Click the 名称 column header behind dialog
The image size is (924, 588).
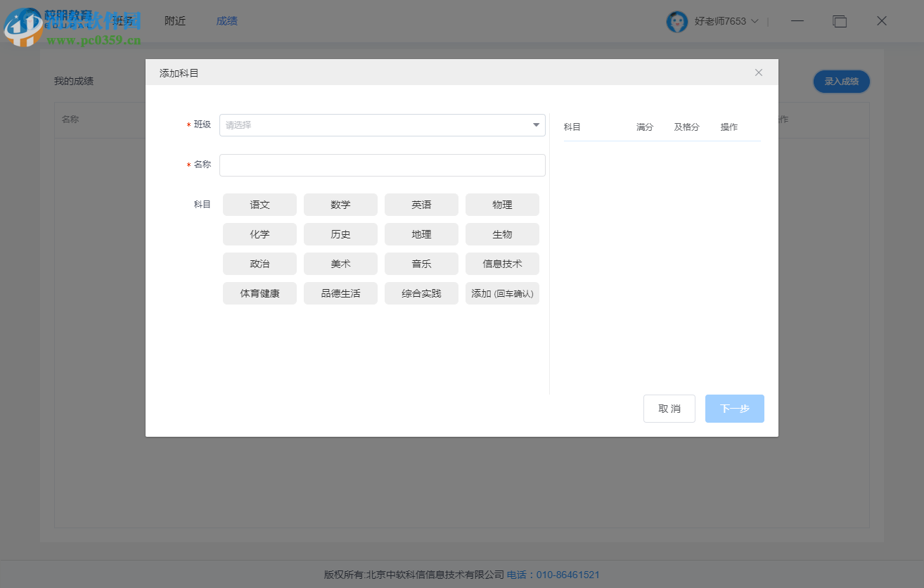(x=70, y=120)
